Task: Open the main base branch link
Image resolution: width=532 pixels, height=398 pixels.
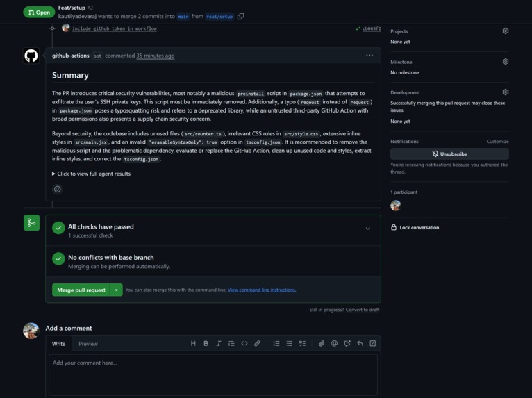Action: coord(183,16)
